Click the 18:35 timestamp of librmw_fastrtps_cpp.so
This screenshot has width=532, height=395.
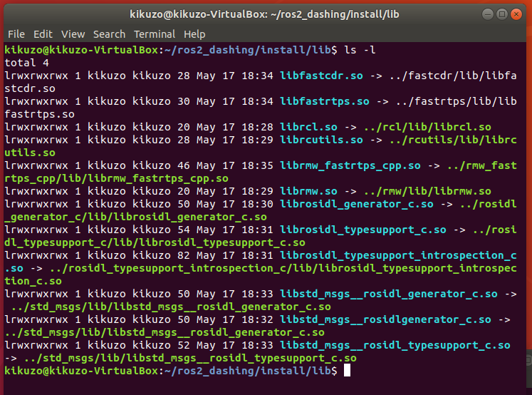(257, 165)
